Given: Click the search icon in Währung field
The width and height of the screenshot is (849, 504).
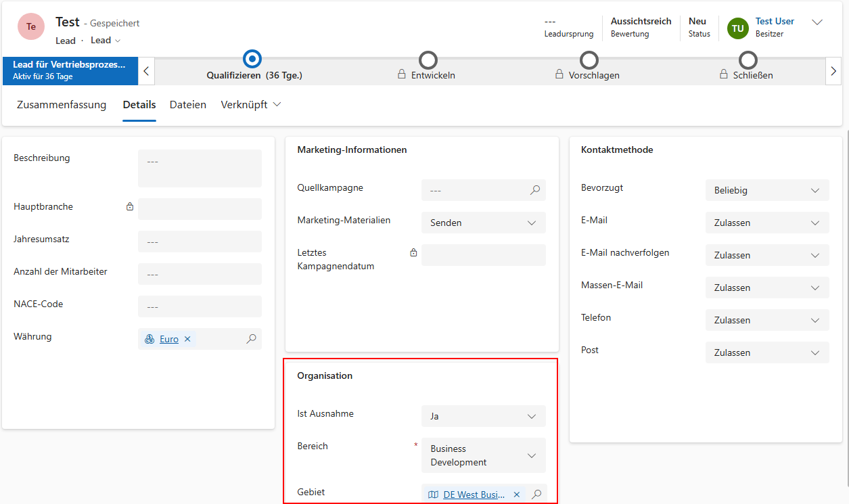Looking at the screenshot, I should pyautogui.click(x=251, y=339).
